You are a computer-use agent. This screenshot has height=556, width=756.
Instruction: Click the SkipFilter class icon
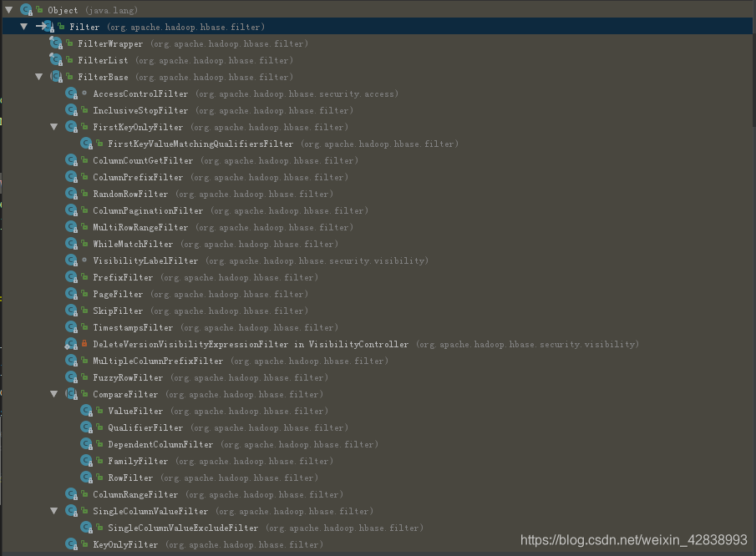pyautogui.click(x=71, y=311)
